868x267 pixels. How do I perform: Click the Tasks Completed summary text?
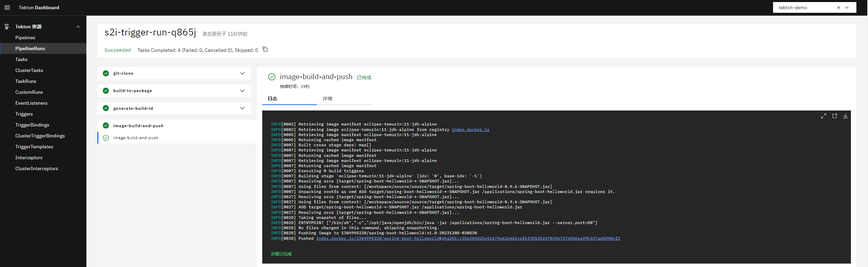(x=198, y=50)
